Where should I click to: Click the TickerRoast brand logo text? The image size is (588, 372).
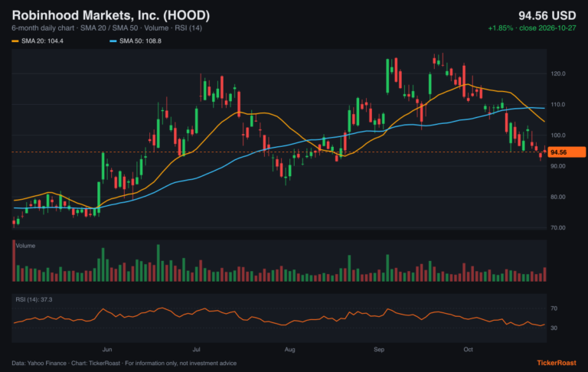pos(557,363)
